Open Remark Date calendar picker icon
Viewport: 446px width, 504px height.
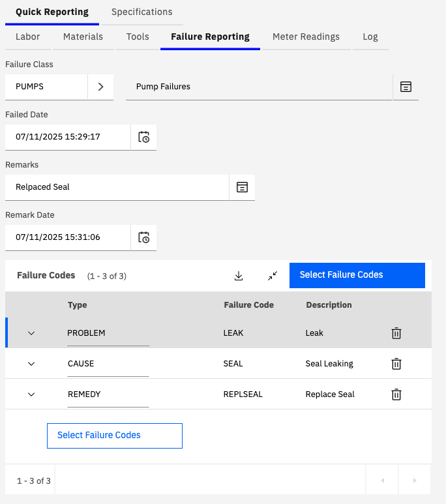pos(144,237)
